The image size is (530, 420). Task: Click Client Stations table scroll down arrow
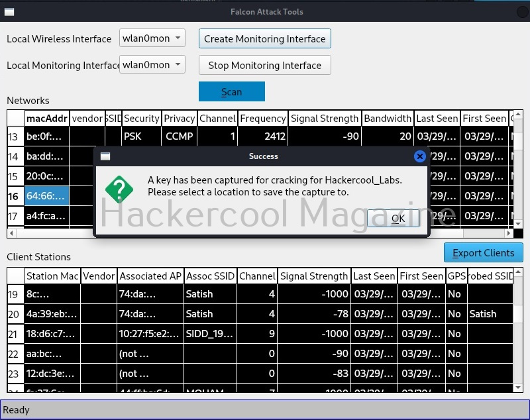pyautogui.click(x=518, y=388)
